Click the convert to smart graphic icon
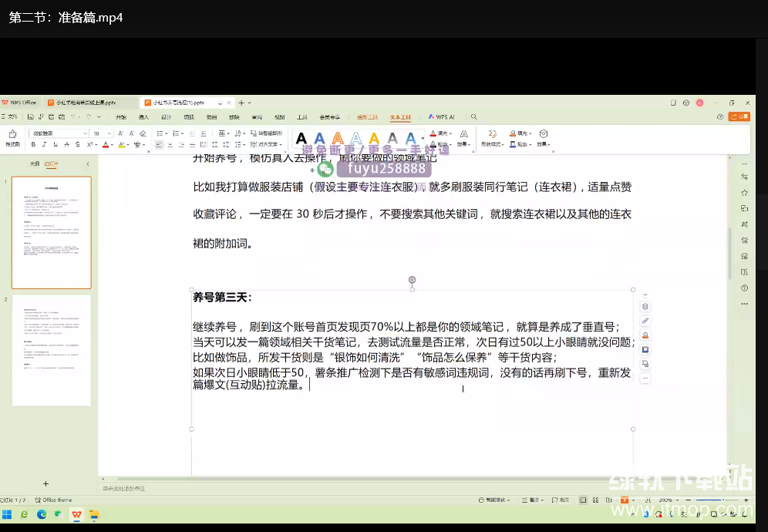 253,133
